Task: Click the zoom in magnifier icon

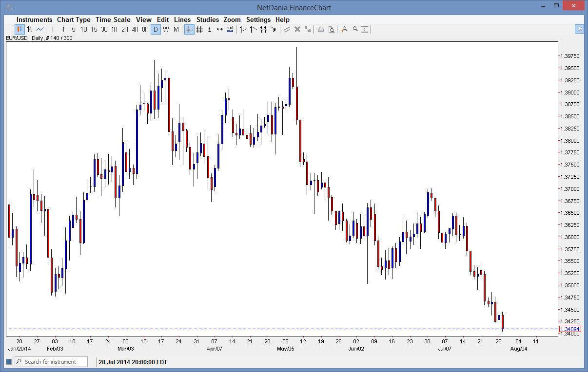Action: click(344, 29)
